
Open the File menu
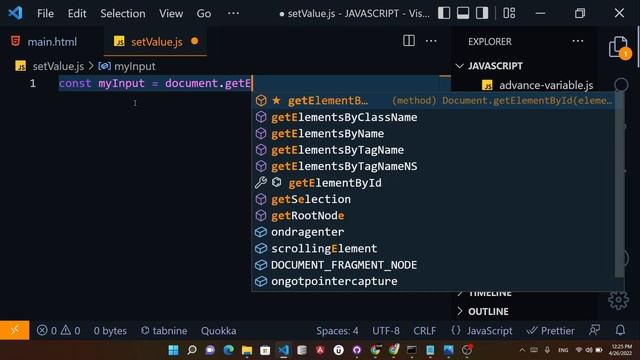(x=45, y=13)
